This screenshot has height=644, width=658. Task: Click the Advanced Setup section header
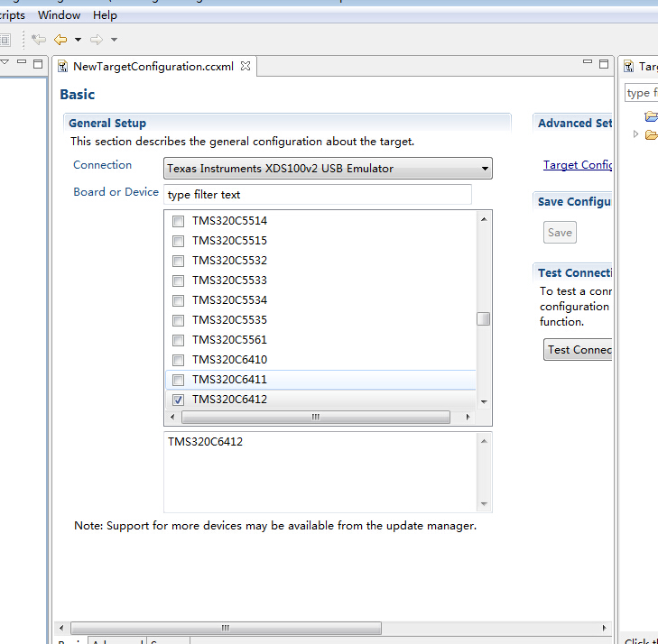point(575,124)
